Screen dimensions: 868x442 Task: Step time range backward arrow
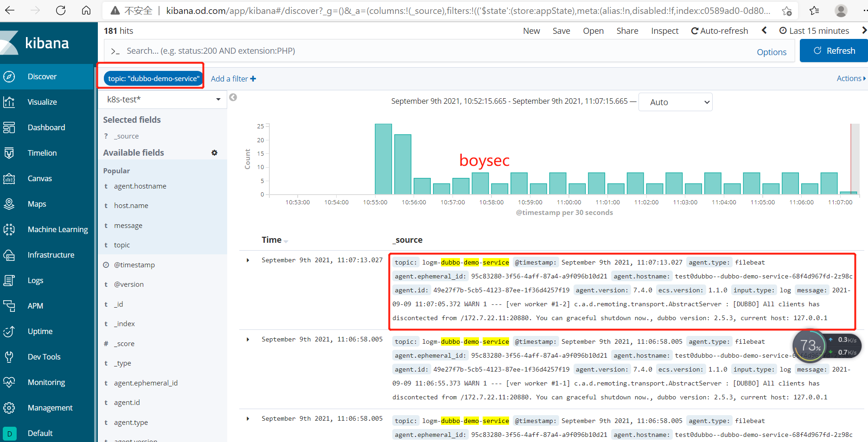coord(764,30)
